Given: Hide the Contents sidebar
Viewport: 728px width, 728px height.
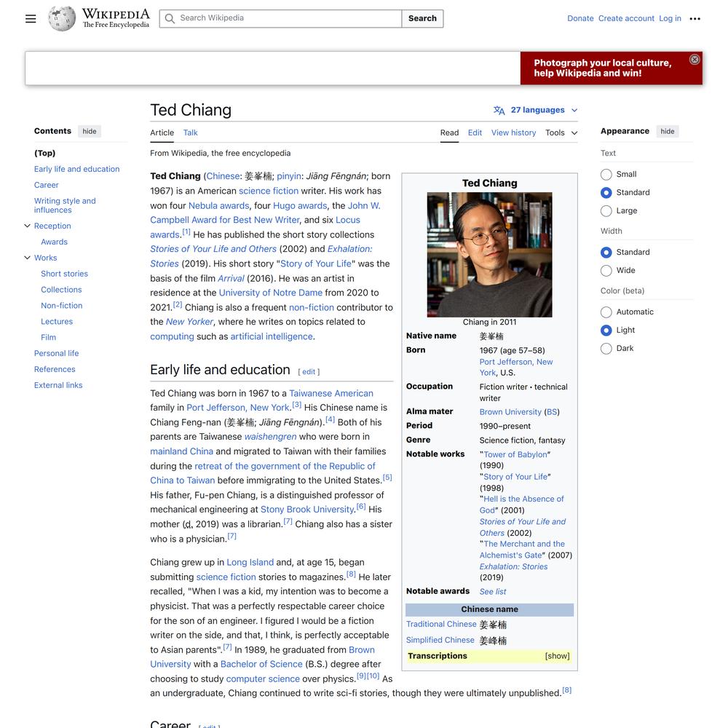Looking at the screenshot, I should [x=89, y=131].
